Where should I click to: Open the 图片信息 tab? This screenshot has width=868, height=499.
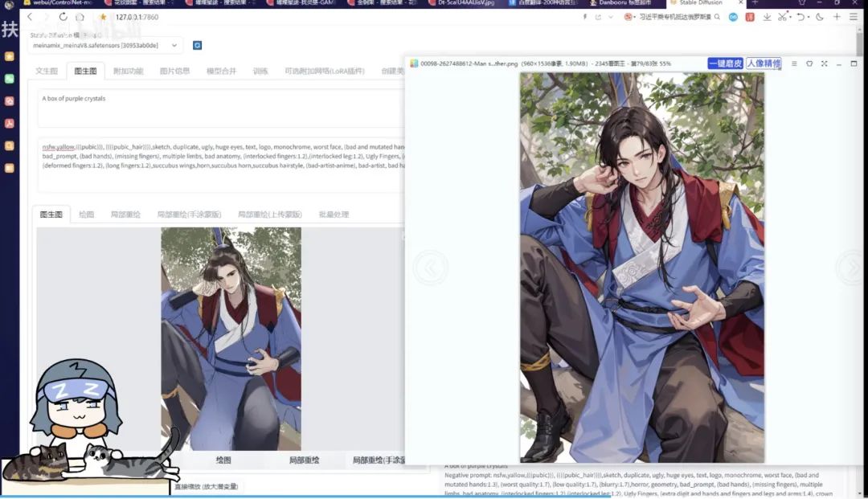coord(174,71)
